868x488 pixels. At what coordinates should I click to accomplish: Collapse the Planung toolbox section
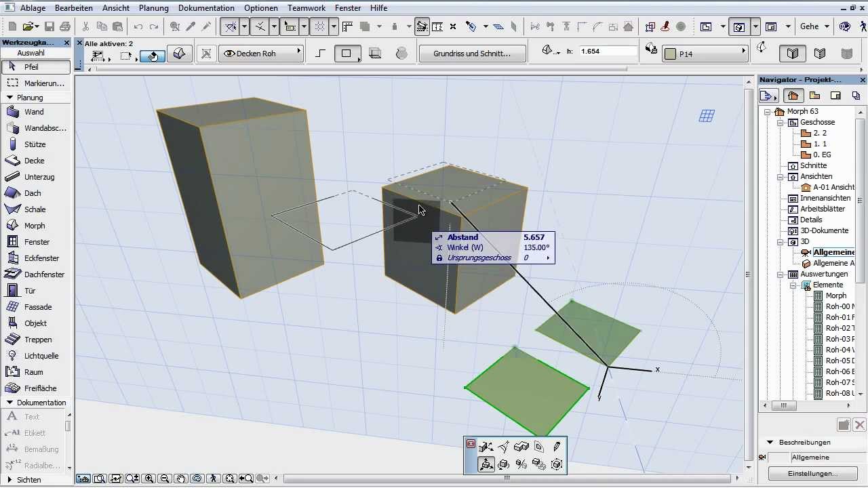[10, 98]
